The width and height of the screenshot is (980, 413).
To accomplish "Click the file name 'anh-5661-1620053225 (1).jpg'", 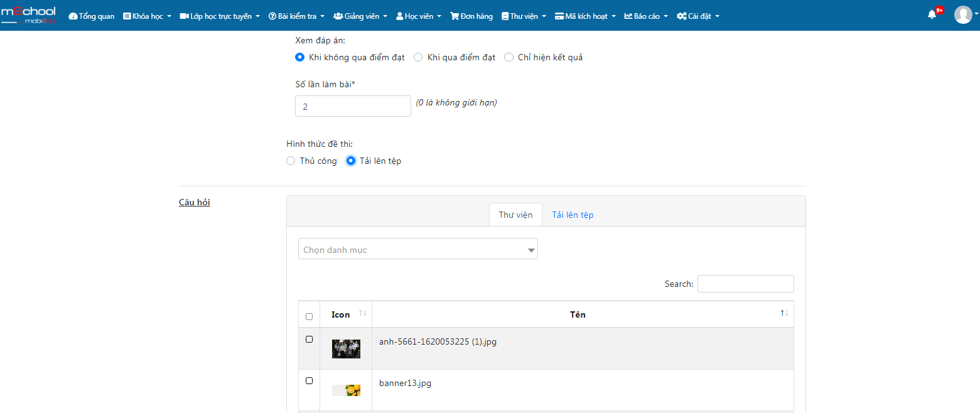I will [x=438, y=342].
